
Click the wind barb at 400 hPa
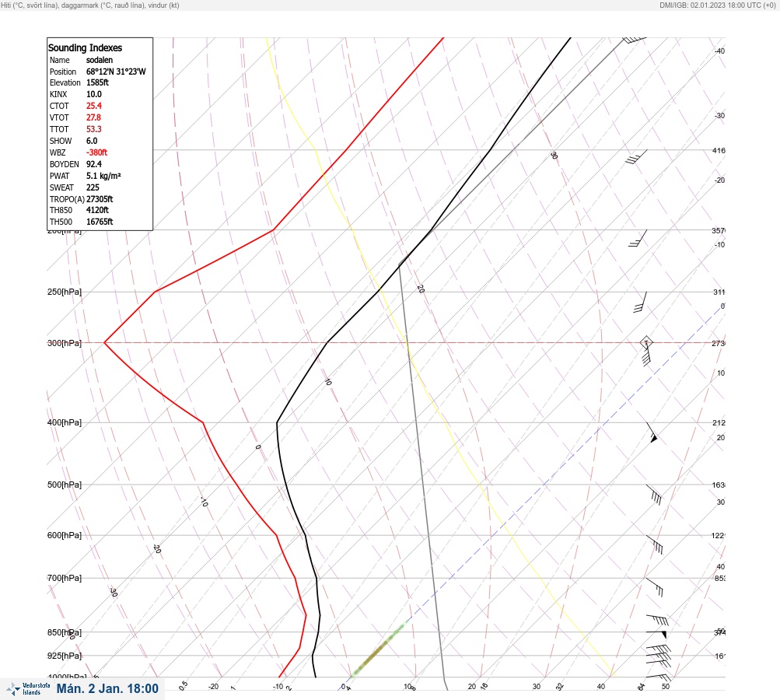tap(652, 432)
